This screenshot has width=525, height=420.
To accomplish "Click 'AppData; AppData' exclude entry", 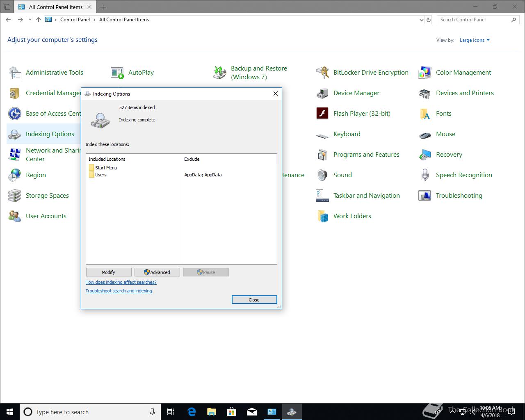I will click(203, 175).
